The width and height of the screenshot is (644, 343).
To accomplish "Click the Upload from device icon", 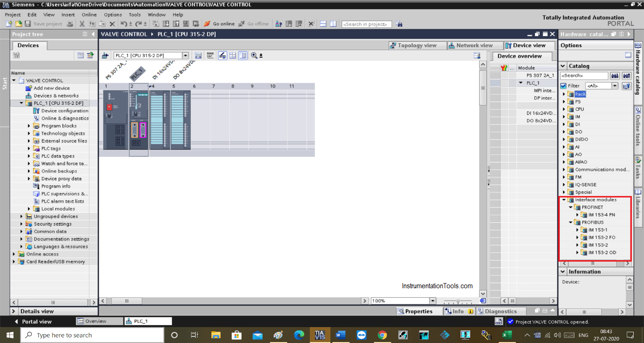I will [176, 23].
